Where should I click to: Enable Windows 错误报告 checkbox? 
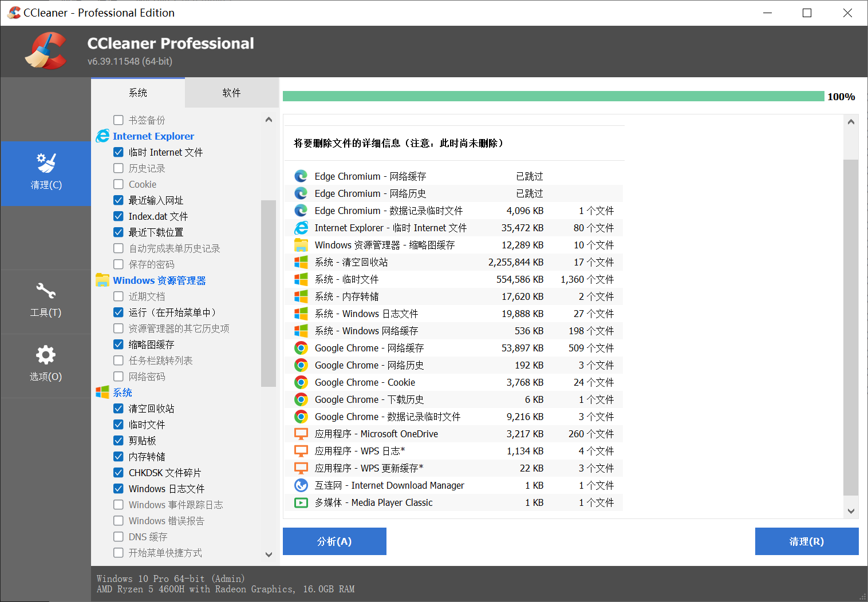[x=119, y=521]
